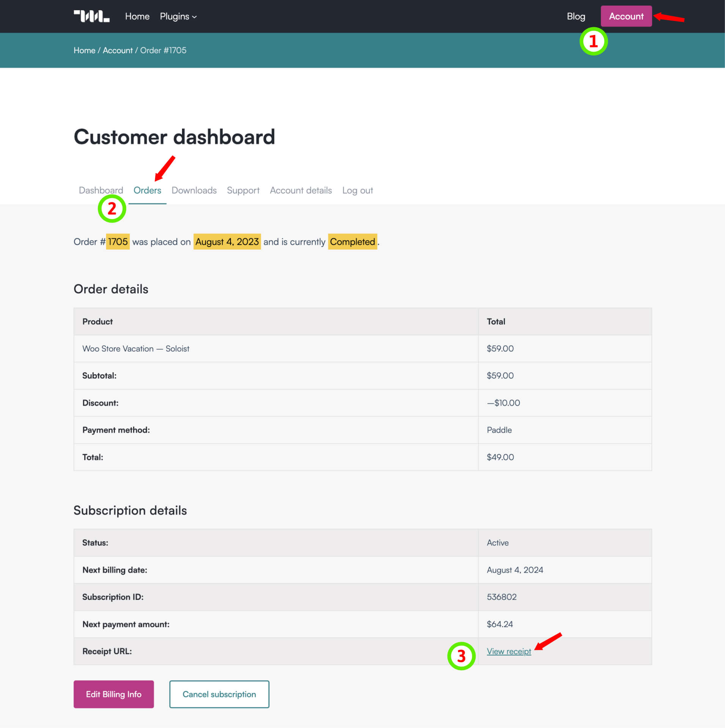Screen dimensions: 725x728
Task: Click the Payment method label
Action: pyautogui.click(x=116, y=430)
